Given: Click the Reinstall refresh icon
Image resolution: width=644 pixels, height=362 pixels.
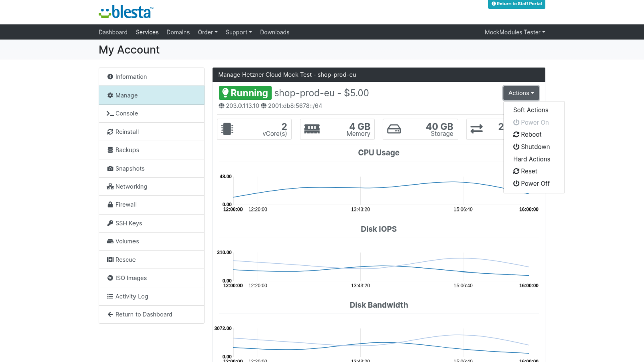Looking at the screenshot, I should click(110, 132).
